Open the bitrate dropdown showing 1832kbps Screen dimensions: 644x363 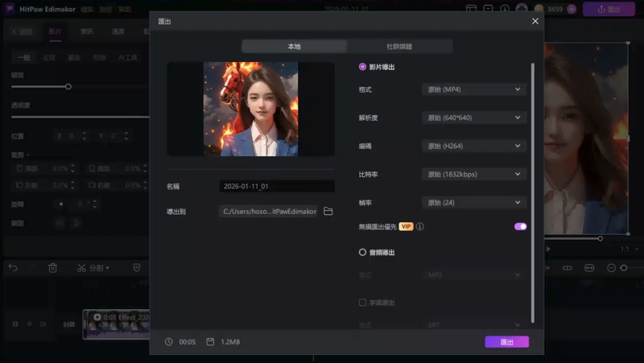click(x=474, y=175)
